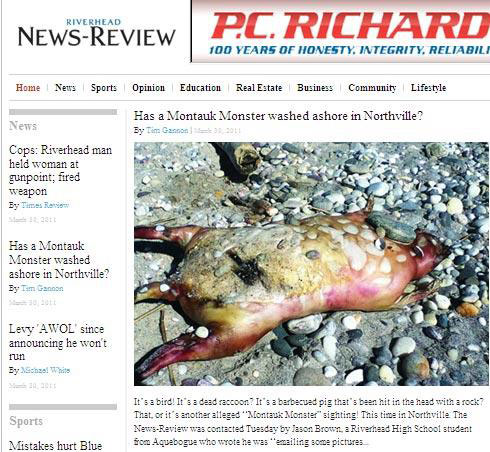Go to the Business section

pyautogui.click(x=315, y=88)
